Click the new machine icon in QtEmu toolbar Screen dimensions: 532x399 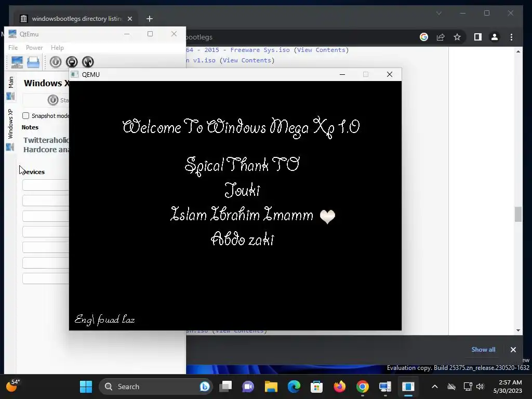[x=17, y=62]
